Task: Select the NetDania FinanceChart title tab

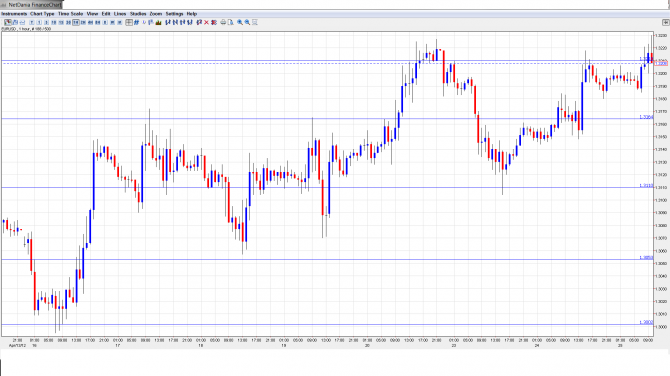Action: tap(31, 5)
